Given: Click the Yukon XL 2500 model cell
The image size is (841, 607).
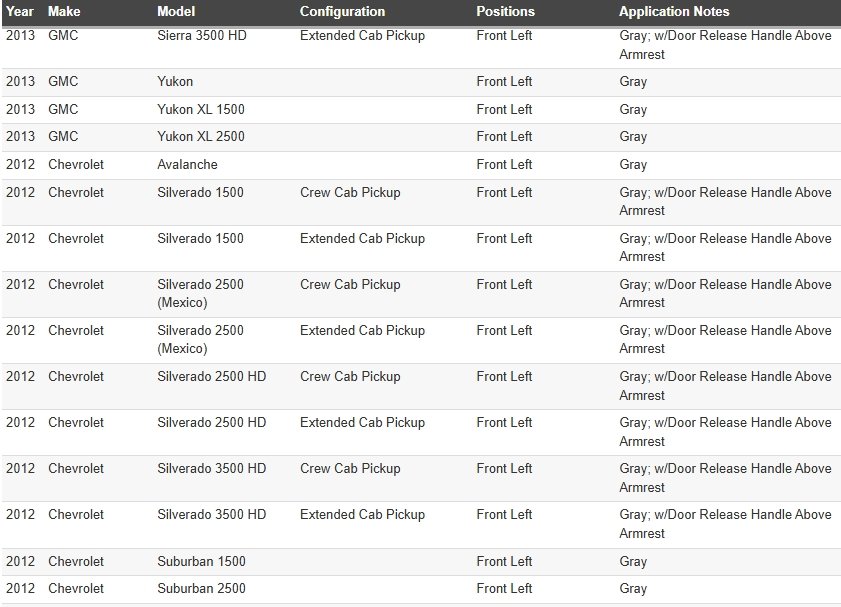Looking at the screenshot, I should point(200,136).
